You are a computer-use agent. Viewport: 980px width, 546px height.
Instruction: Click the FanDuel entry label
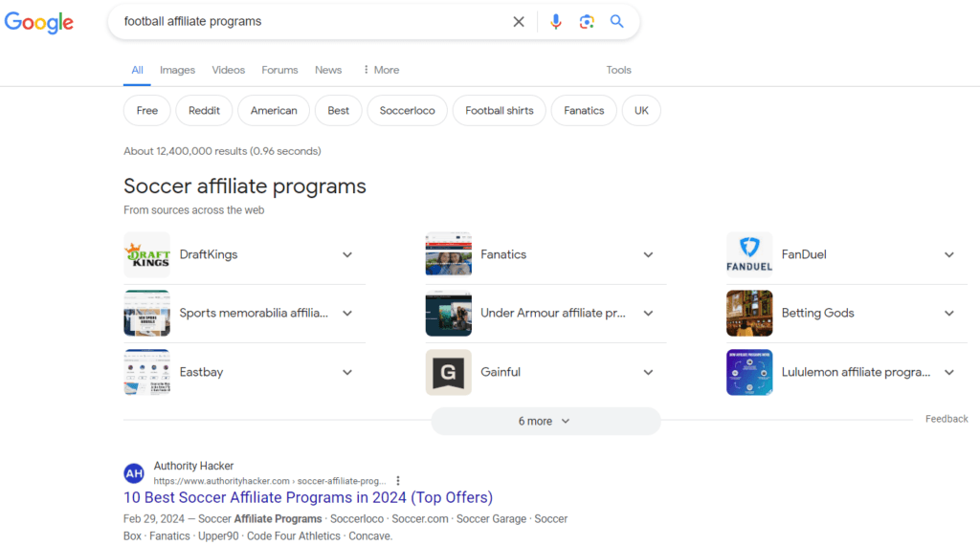(804, 255)
